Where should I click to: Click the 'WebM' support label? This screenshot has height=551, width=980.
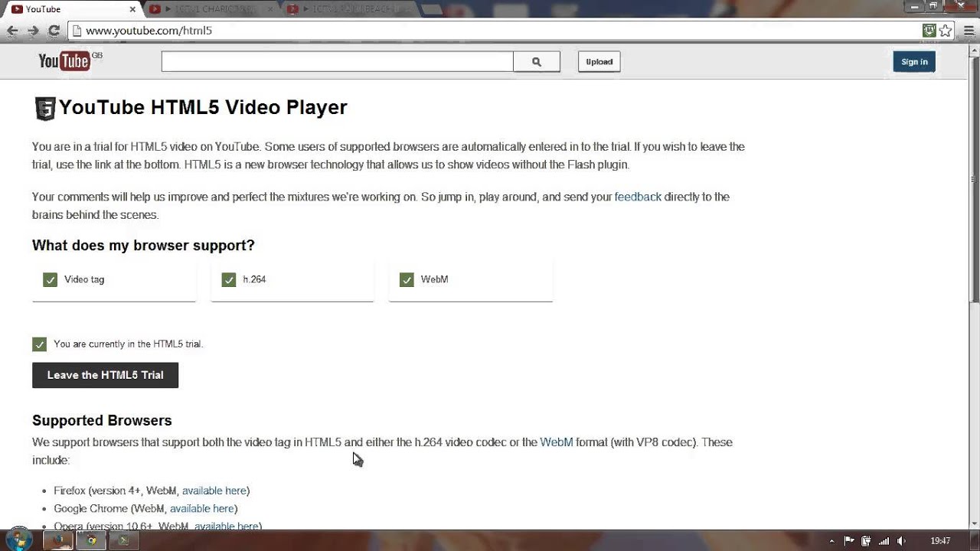(x=434, y=279)
